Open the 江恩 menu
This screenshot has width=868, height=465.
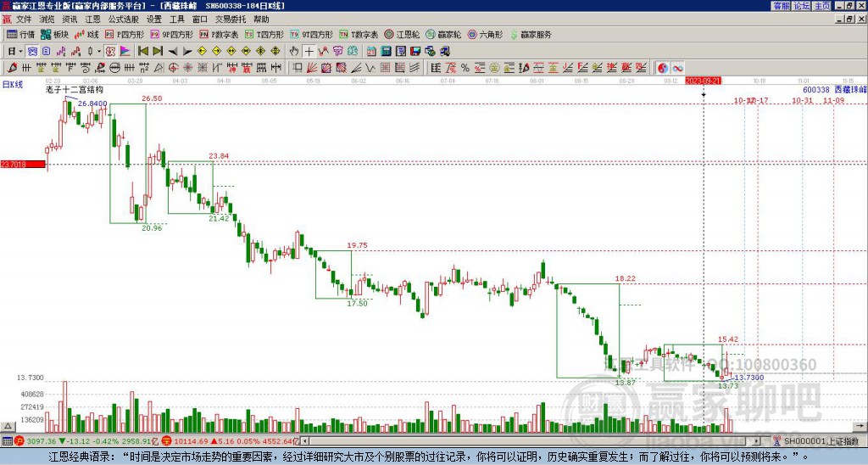click(x=92, y=20)
